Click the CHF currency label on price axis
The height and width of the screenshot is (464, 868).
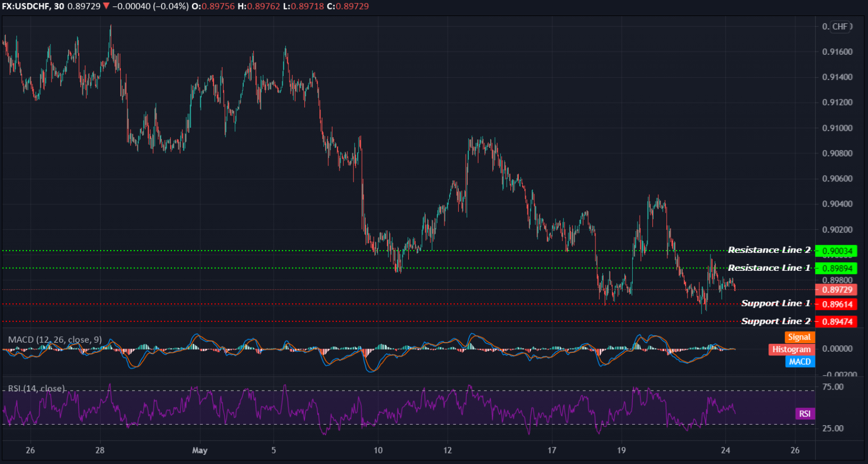(x=840, y=27)
